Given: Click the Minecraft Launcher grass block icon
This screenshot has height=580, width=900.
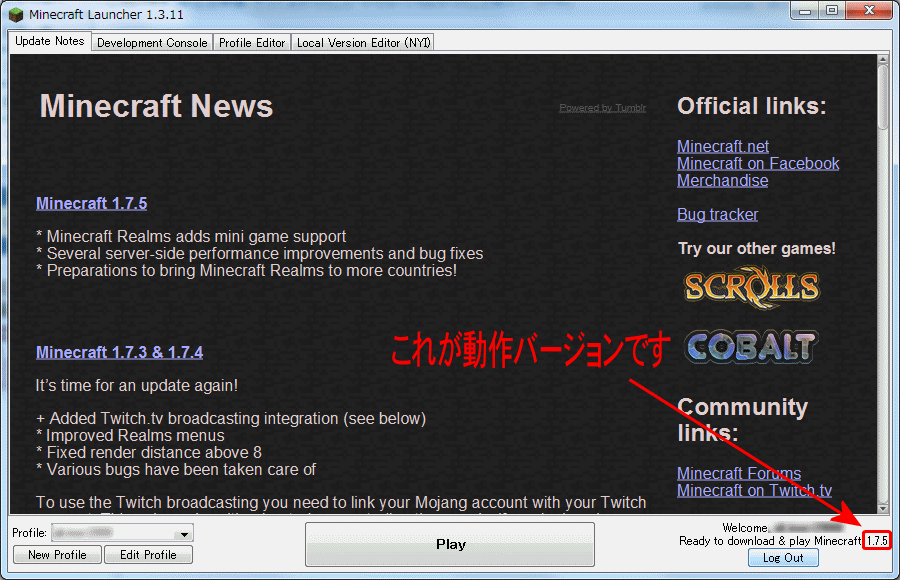Looking at the screenshot, I should [16, 14].
